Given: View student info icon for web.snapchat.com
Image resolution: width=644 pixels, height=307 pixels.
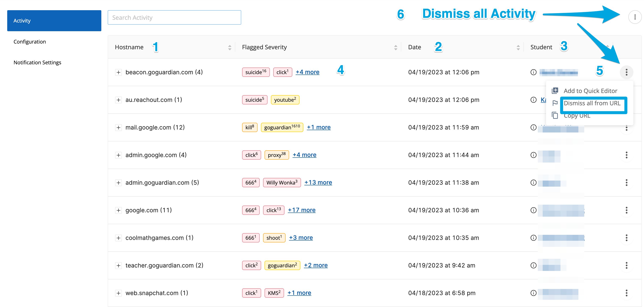Looking at the screenshot, I should [533, 293].
